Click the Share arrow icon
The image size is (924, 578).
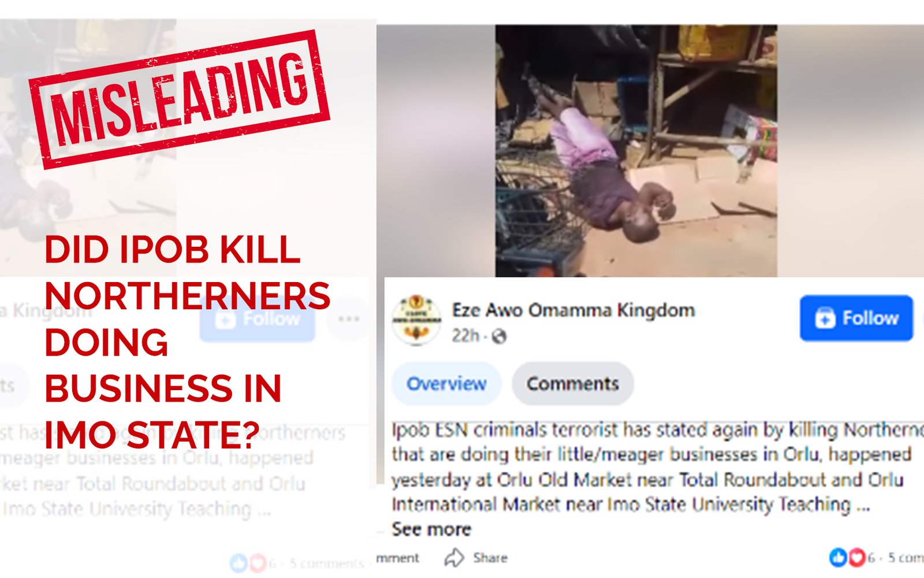(x=454, y=558)
